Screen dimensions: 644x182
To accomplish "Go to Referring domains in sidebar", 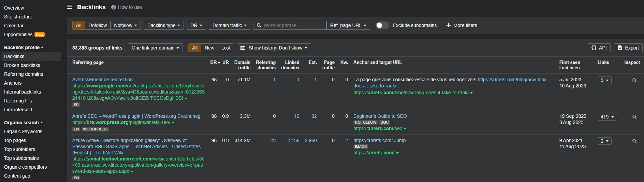I will coord(24,74).
